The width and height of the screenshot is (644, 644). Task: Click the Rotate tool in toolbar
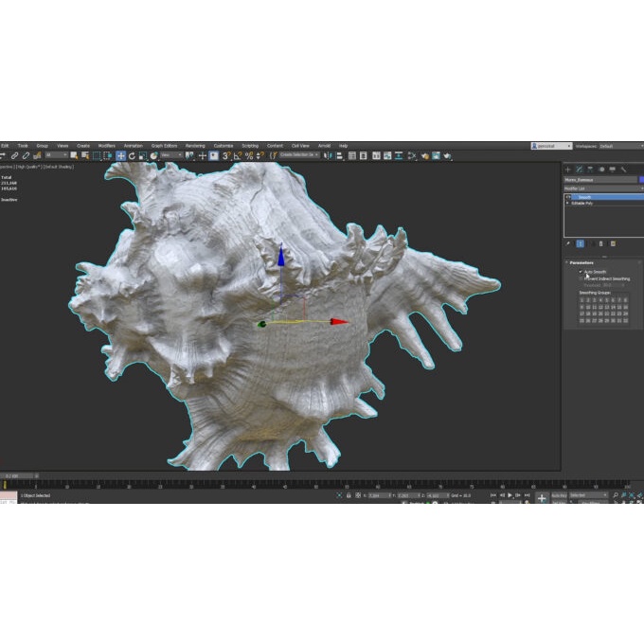(132, 155)
